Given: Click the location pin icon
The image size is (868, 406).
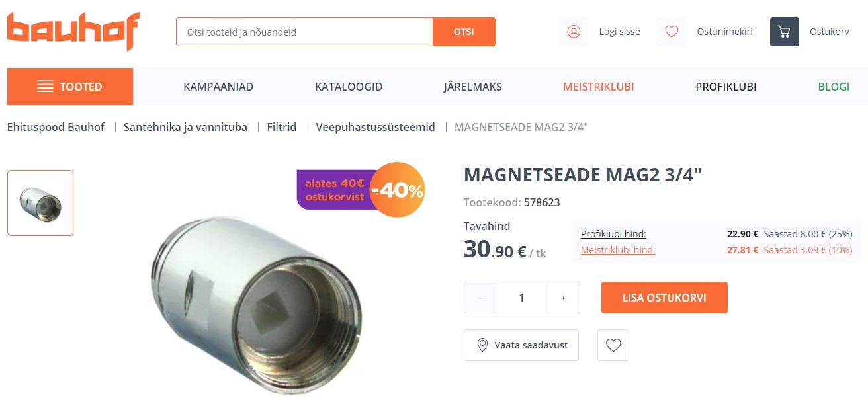Looking at the screenshot, I should coord(482,345).
